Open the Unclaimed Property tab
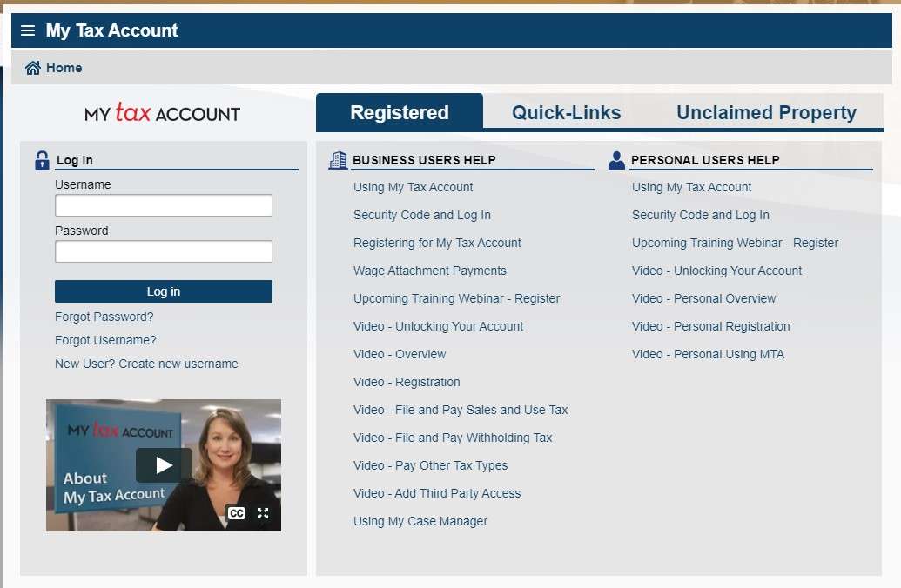 [766, 112]
